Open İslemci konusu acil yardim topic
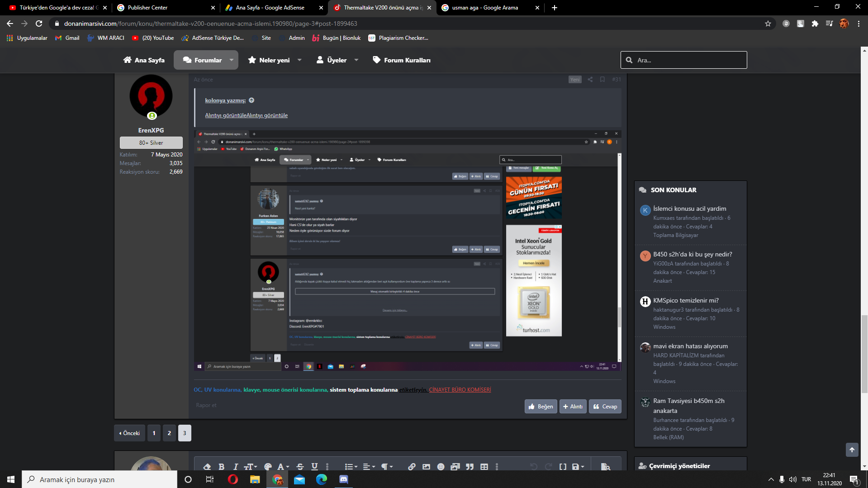 689,208
